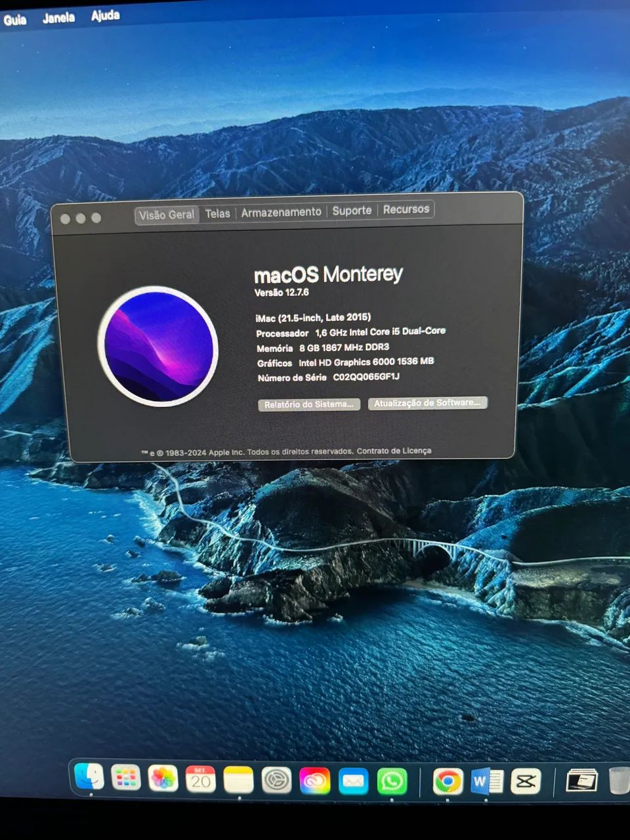Open the Janela menu in menu bar
Screen dimensions: 630x840
click(58, 18)
